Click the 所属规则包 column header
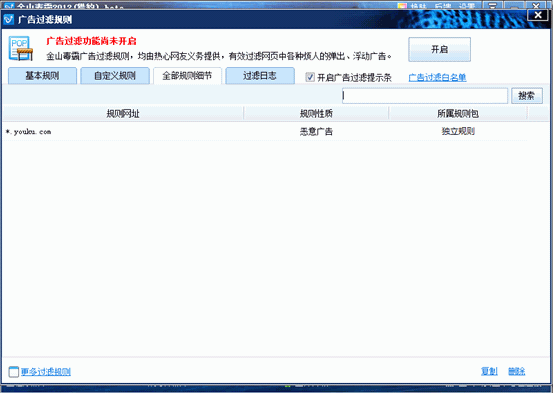This screenshot has height=393, width=553. pyautogui.click(x=458, y=114)
